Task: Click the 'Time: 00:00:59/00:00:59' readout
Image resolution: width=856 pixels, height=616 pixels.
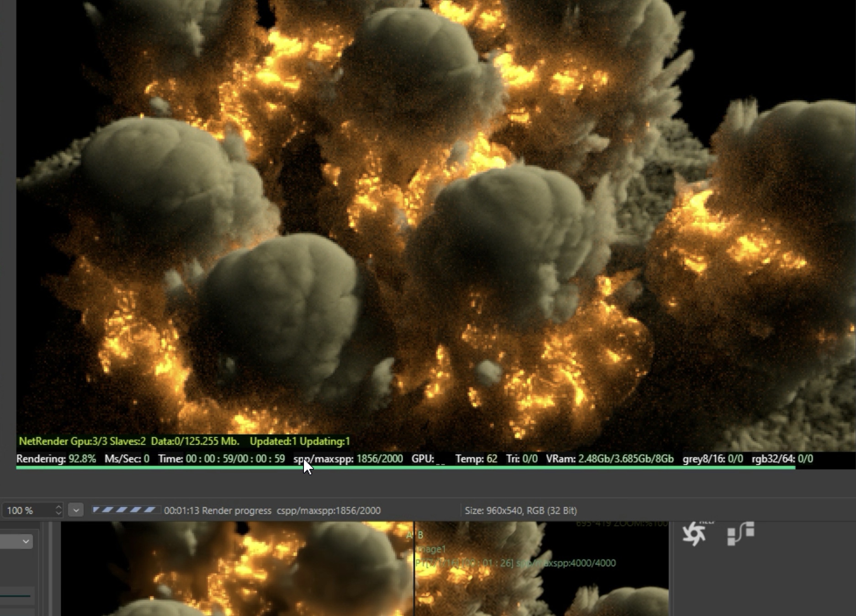Action: 222,459
